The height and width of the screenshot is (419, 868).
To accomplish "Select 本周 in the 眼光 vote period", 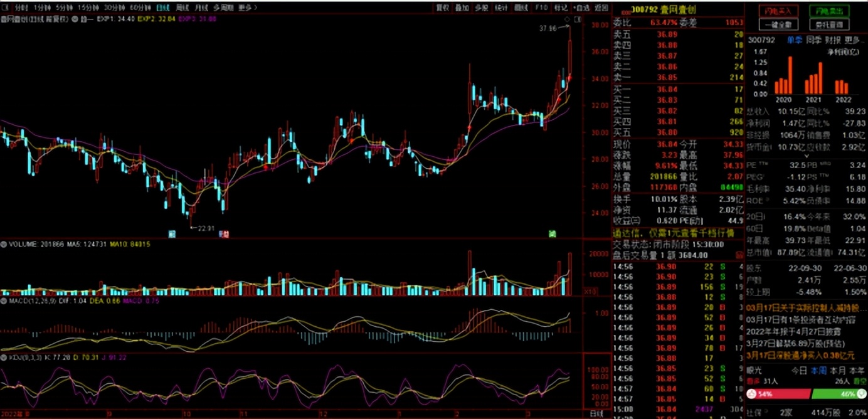I will [x=818, y=371].
